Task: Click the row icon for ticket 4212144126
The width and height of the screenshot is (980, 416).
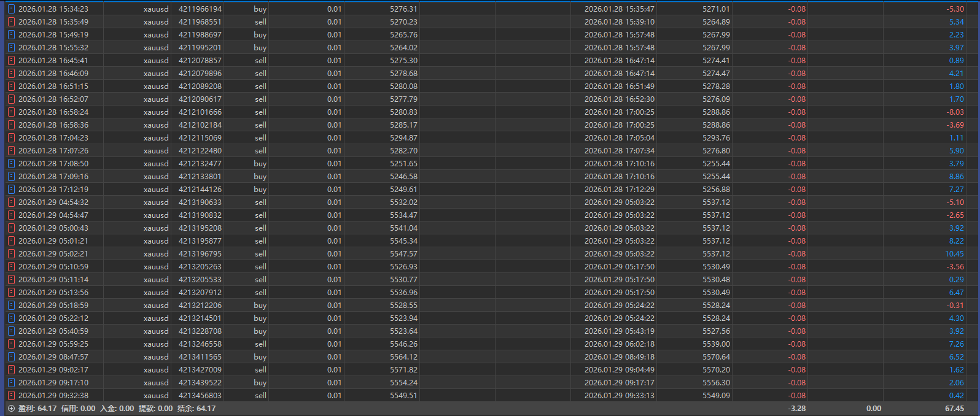Action: point(11,190)
